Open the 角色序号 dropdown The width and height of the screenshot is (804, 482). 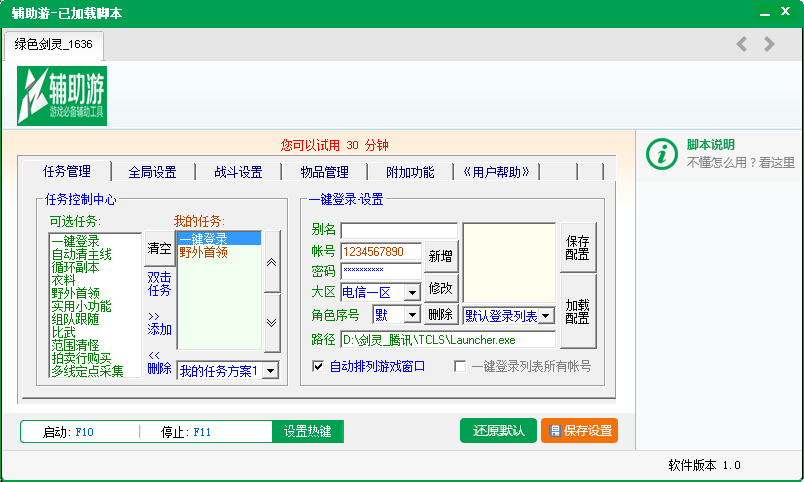[x=412, y=314]
